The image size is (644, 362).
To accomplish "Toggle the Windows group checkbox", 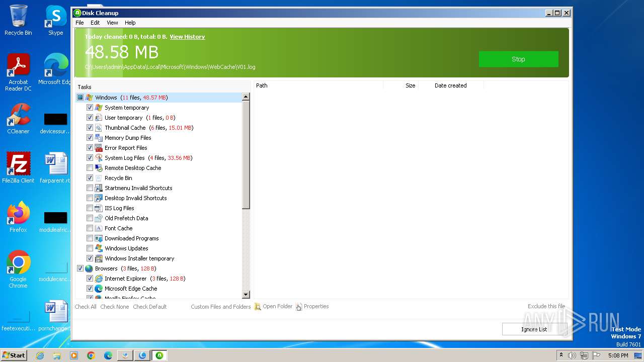I will (x=80, y=98).
